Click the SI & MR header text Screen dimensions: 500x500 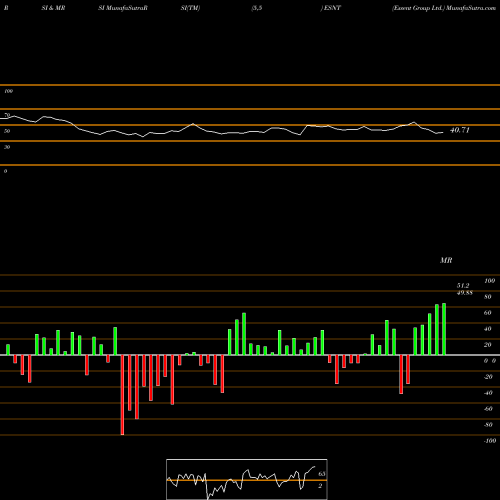point(53,8)
